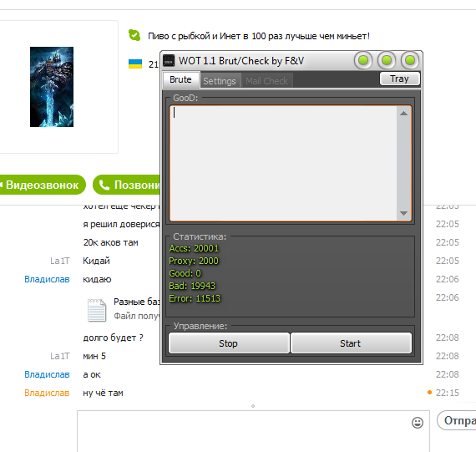Open the emoticon picker smiley

[x=418, y=423]
